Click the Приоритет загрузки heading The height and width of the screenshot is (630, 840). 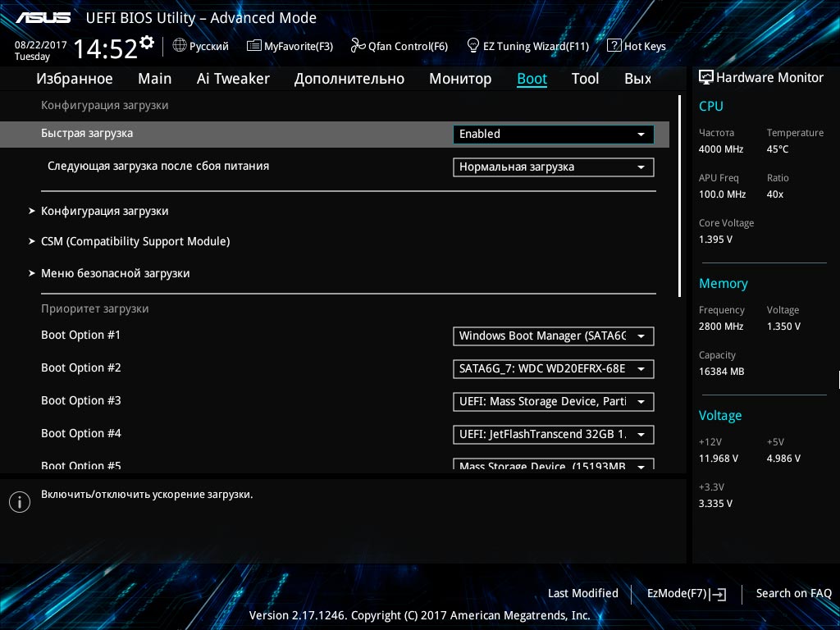(x=95, y=308)
